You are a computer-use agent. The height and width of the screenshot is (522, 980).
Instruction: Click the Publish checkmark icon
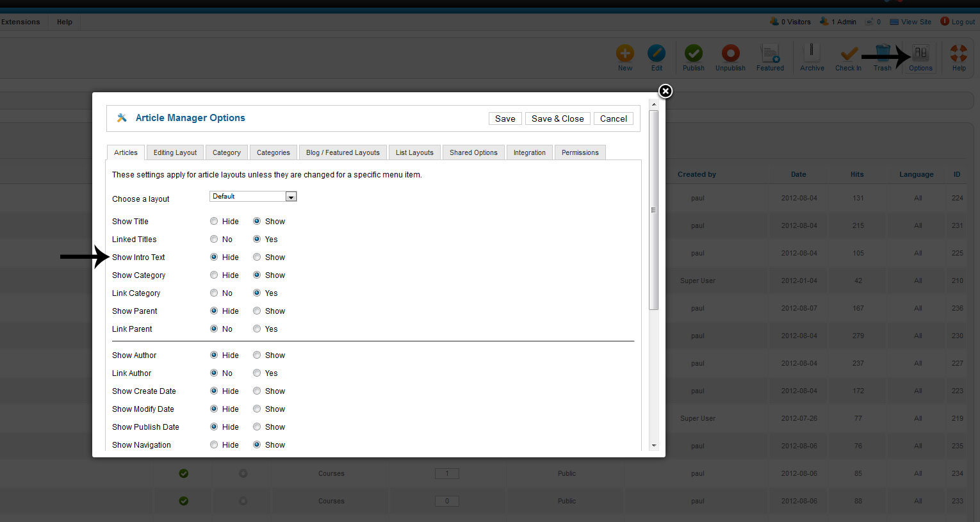click(693, 53)
